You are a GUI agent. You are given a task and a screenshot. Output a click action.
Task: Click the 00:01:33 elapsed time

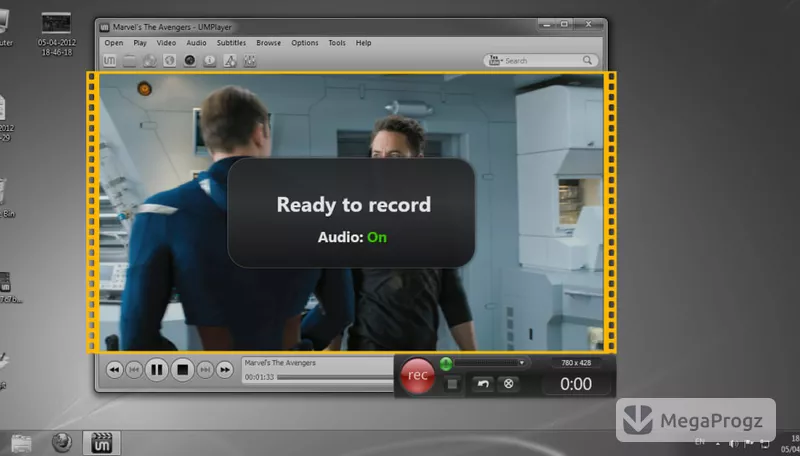[259, 377]
